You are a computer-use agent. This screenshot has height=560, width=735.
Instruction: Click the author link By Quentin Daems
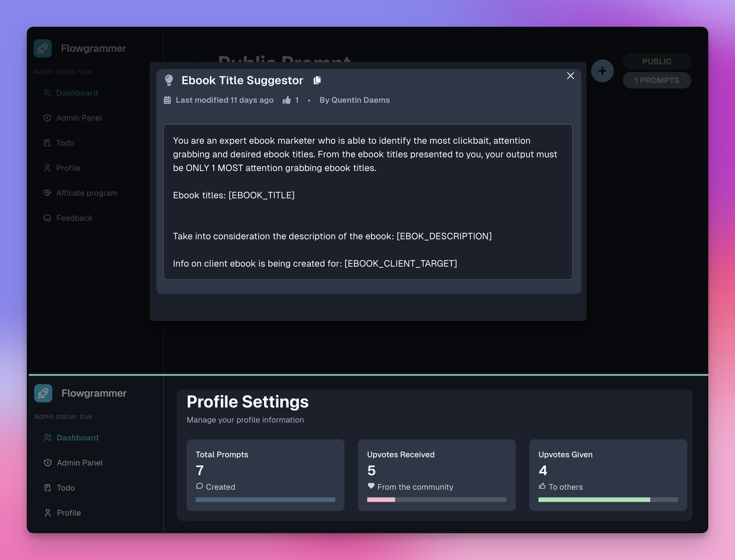354,100
